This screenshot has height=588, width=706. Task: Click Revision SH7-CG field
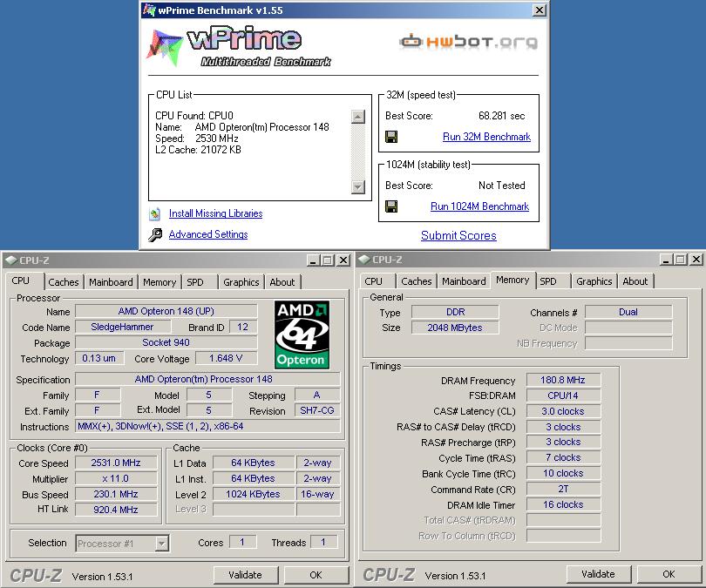point(317,410)
